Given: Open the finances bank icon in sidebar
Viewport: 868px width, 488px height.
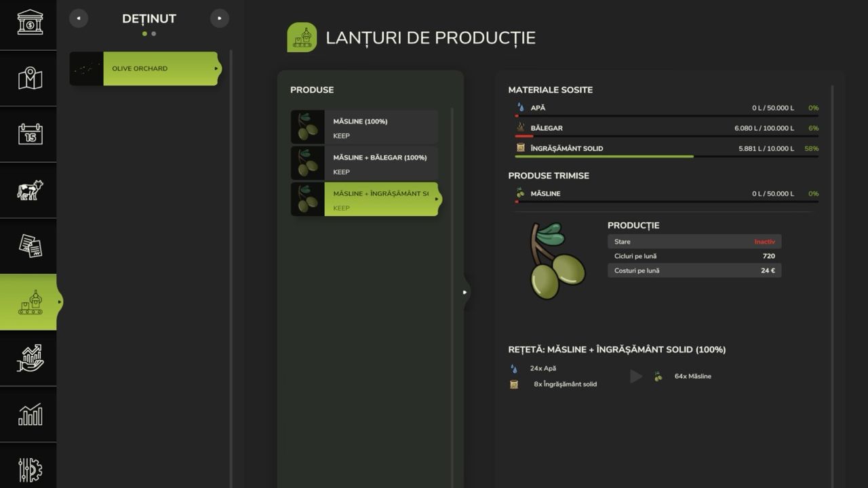Looking at the screenshot, I should [29, 22].
